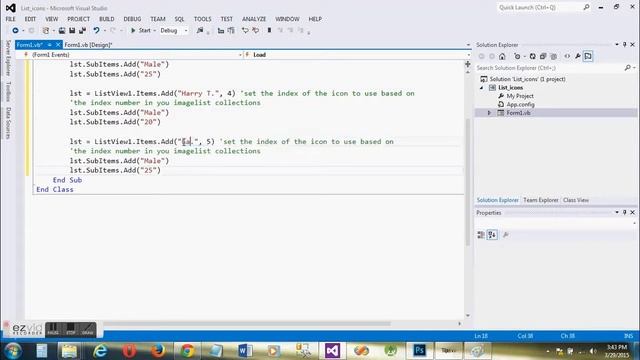640x360 pixels.
Task: Click the Alphabetical sort icon in Properties
Action: [x=492, y=235]
